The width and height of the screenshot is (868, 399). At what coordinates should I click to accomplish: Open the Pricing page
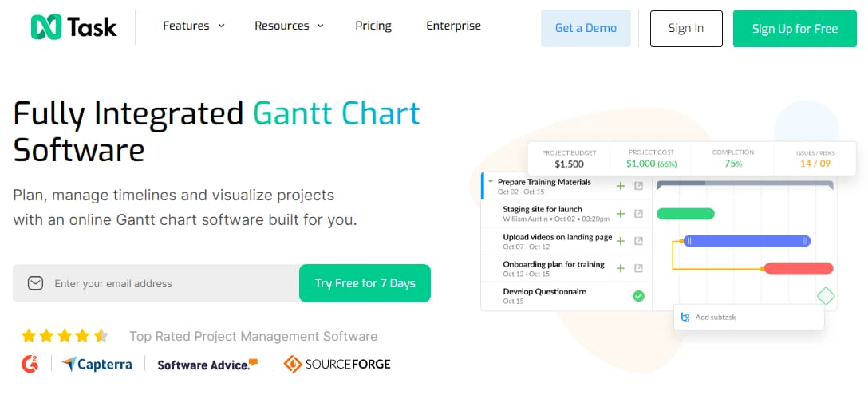click(373, 26)
